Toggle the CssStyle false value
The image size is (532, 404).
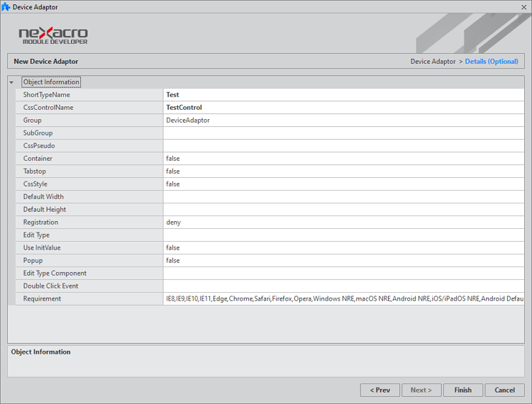tap(343, 184)
